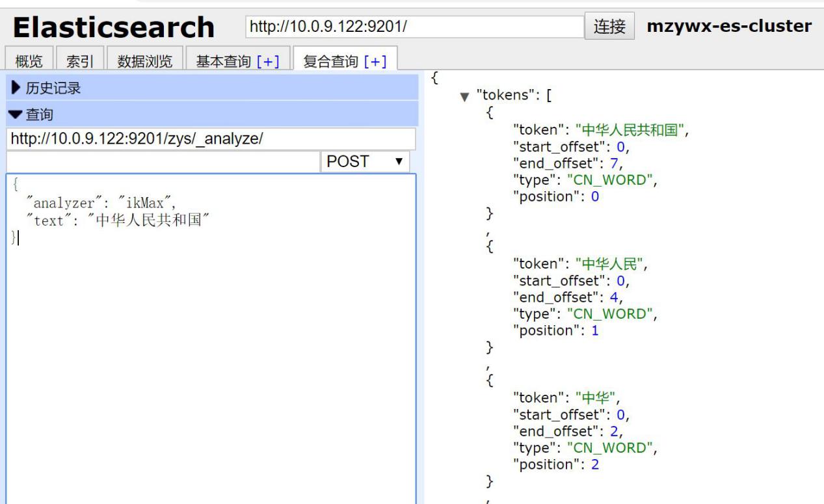Click the [+] beside 复合查询
The width and height of the screenshot is (824, 504).
point(375,62)
